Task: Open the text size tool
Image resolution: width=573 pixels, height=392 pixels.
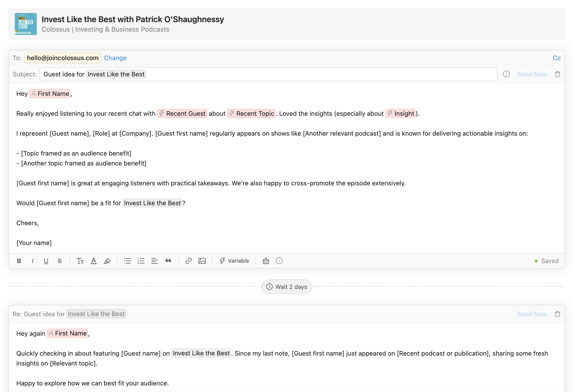Action: (x=80, y=261)
